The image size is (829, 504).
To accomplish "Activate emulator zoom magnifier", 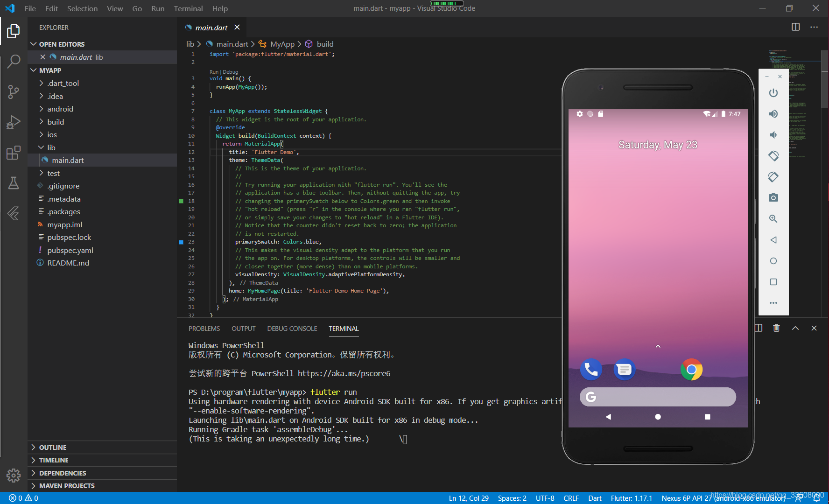I will [x=773, y=219].
